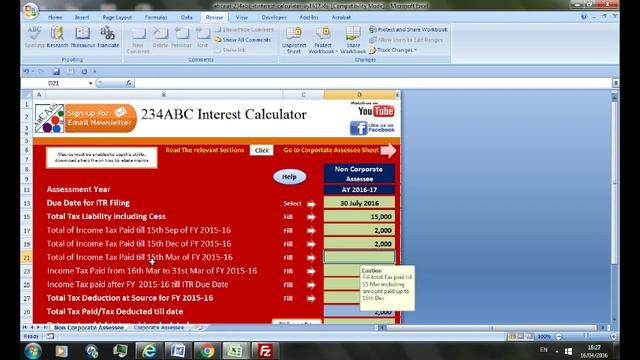
Task: Click tax paid till 15th Dec value cell
Action: click(359, 244)
